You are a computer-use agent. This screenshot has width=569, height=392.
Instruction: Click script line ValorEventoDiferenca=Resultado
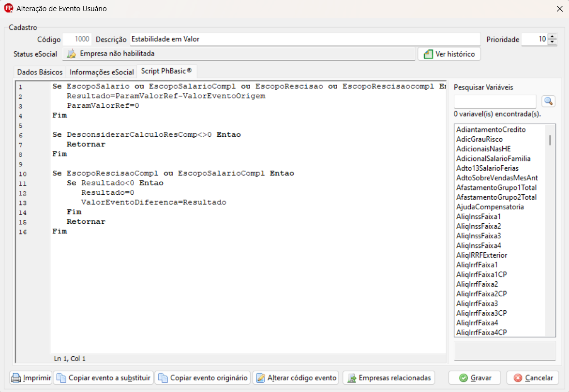(153, 203)
